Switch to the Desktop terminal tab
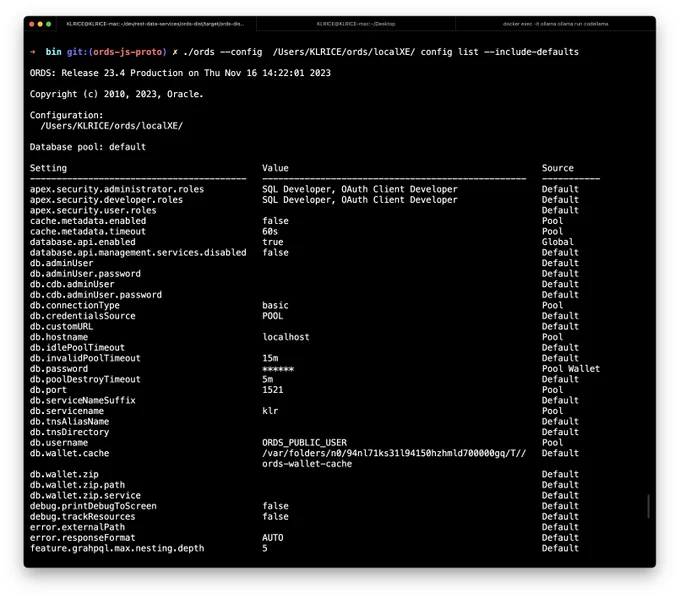This screenshot has width=680, height=599. click(356, 24)
